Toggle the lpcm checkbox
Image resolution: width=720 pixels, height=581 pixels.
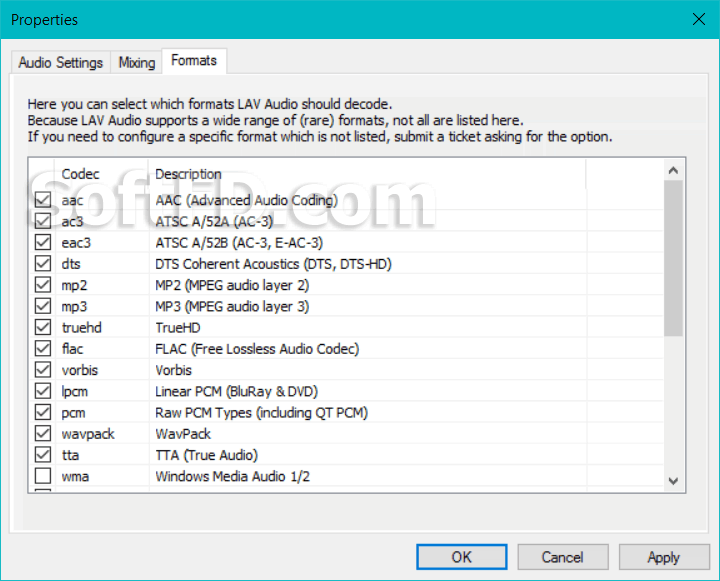pyautogui.click(x=43, y=391)
